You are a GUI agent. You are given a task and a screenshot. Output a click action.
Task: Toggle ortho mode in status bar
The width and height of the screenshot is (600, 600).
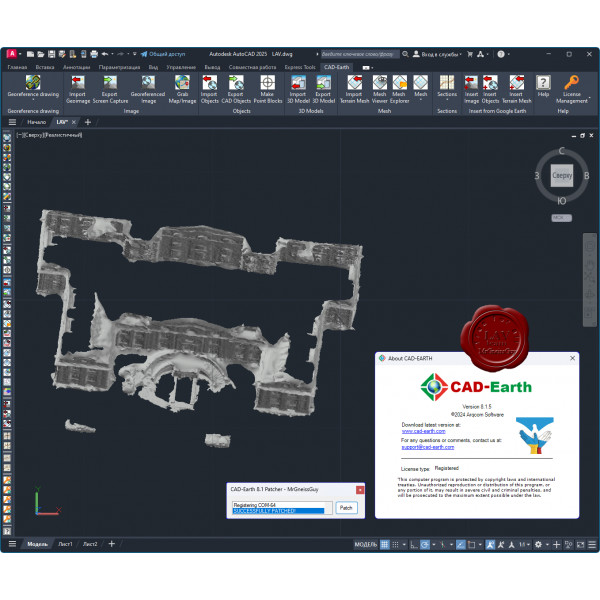[414, 544]
